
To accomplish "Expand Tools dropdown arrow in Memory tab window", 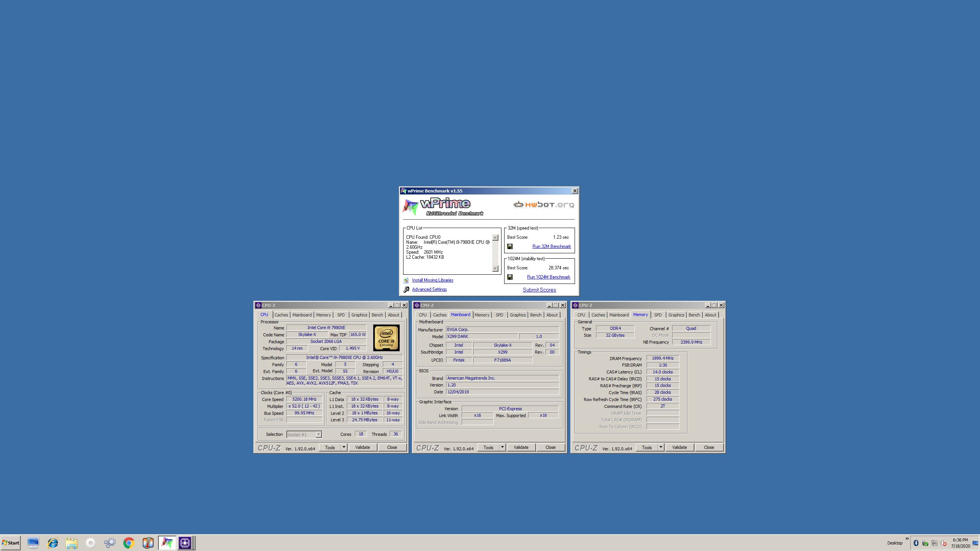I will coord(661,447).
